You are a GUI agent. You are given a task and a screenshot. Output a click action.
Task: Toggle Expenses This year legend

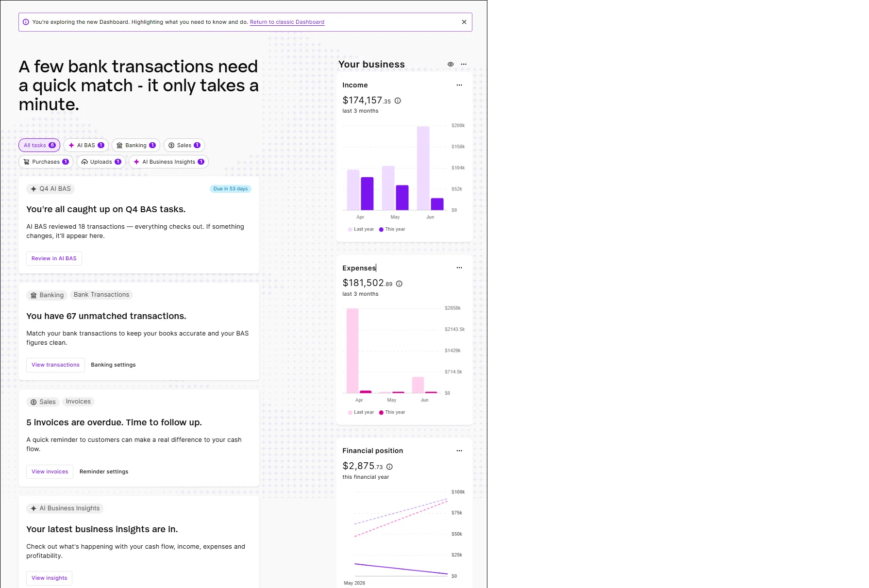click(392, 412)
